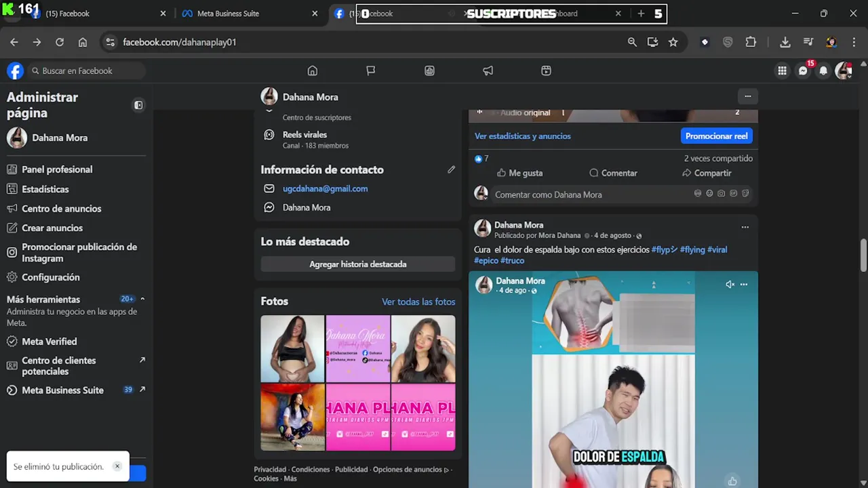Open the Facebook apps grid menu

(x=782, y=70)
